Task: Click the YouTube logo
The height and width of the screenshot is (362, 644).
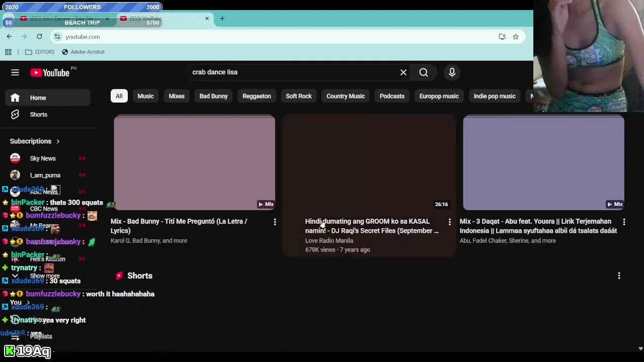Action: pos(50,73)
